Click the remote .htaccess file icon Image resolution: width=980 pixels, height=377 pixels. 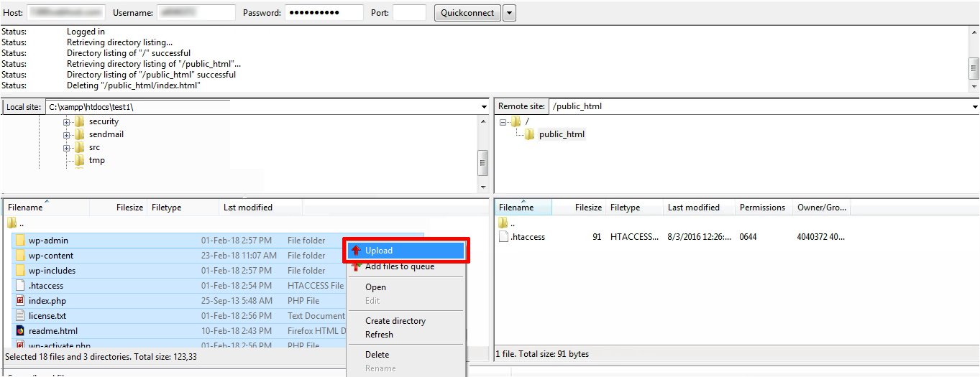(x=503, y=237)
